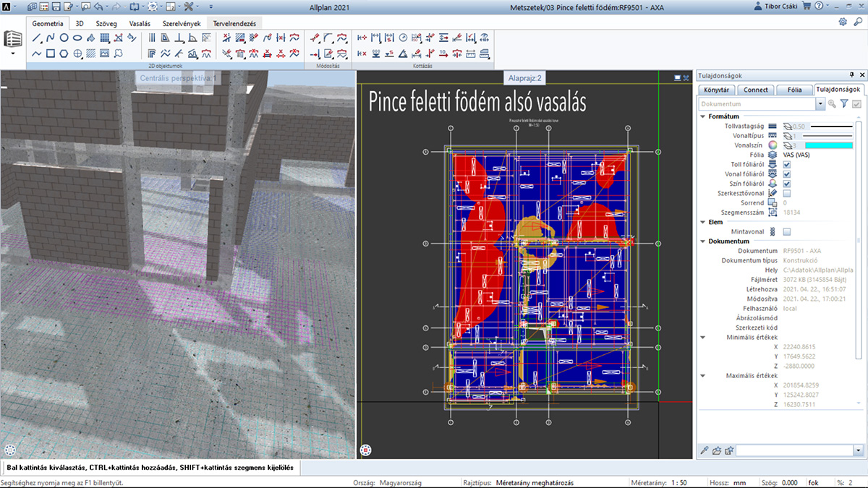
Task: Collapse the Minimális értékek group
Action: click(702, 337)
